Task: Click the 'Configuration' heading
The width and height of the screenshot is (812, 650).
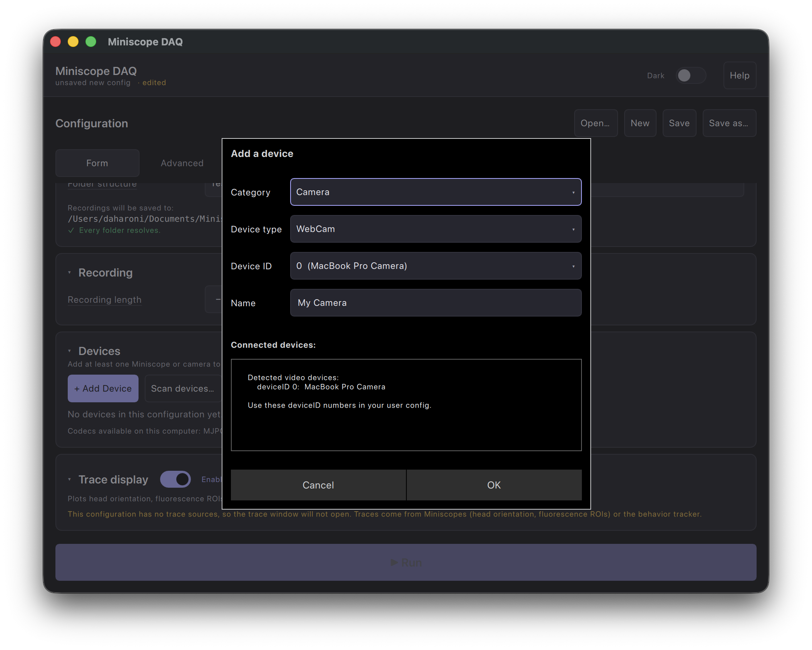Action: 92,123
